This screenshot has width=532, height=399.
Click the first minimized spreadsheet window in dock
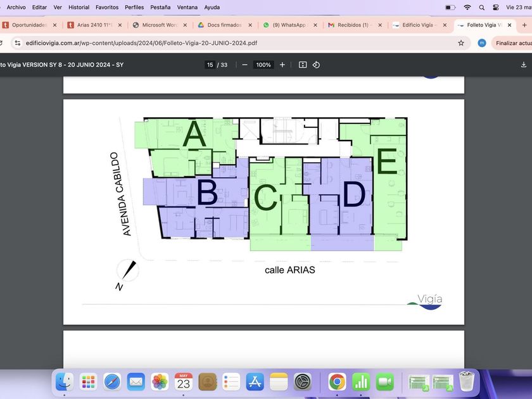(419, 383)
